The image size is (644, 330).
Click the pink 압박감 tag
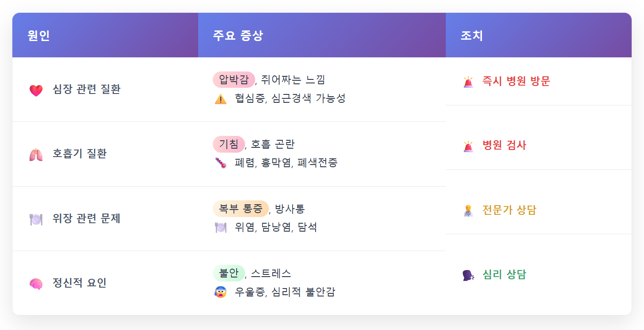click(234, 80)
